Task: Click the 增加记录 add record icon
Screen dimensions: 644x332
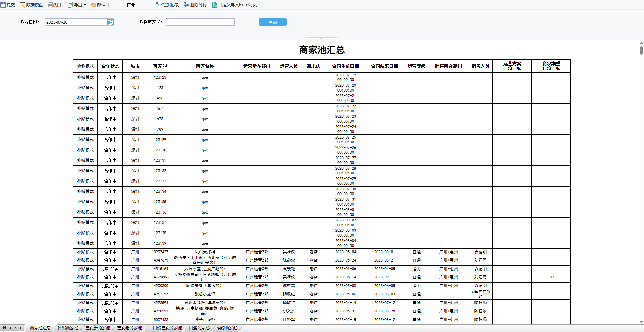Action: point(158,5)
